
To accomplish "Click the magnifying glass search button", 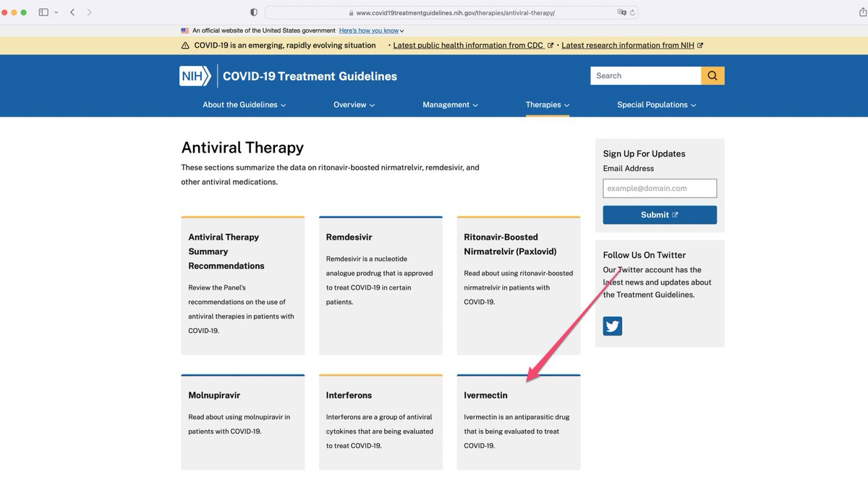I will tap(712, 75).
